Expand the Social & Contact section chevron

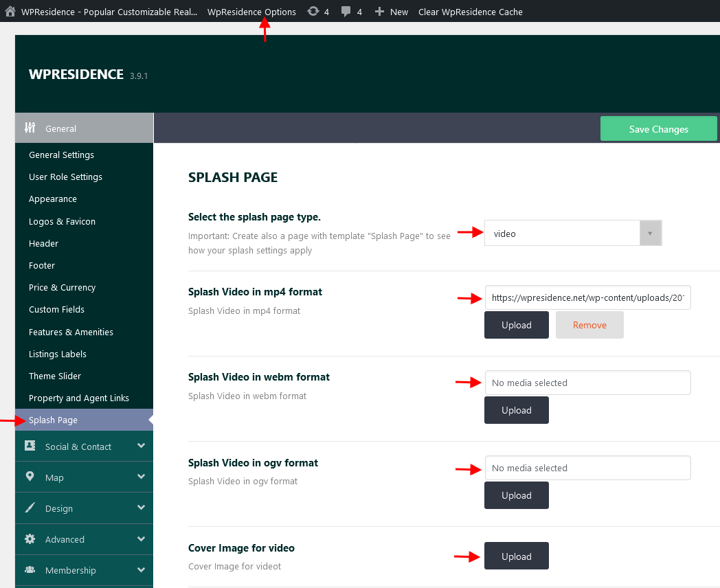point(141,446)
